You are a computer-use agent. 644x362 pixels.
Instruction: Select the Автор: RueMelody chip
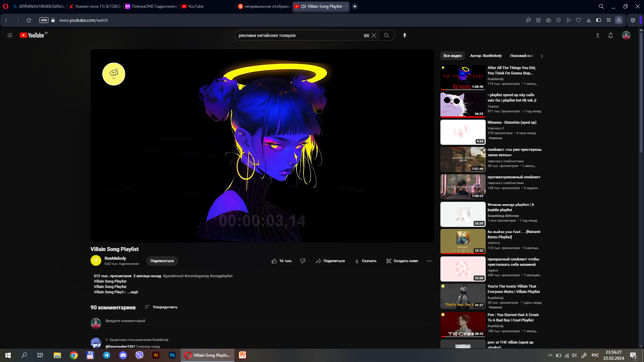[486, 56]
